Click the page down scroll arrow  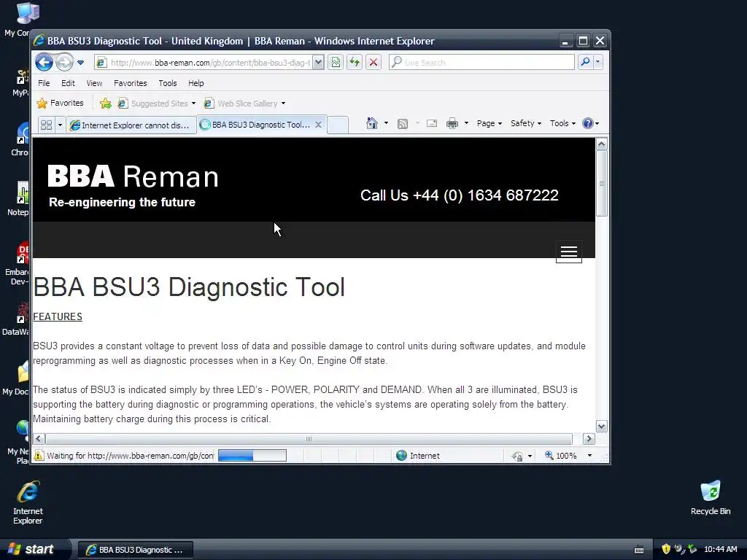point(602,427)
